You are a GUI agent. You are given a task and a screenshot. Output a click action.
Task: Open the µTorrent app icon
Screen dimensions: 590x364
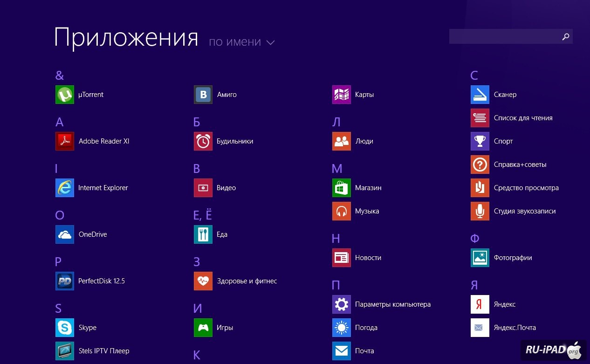tap(65, 95)
